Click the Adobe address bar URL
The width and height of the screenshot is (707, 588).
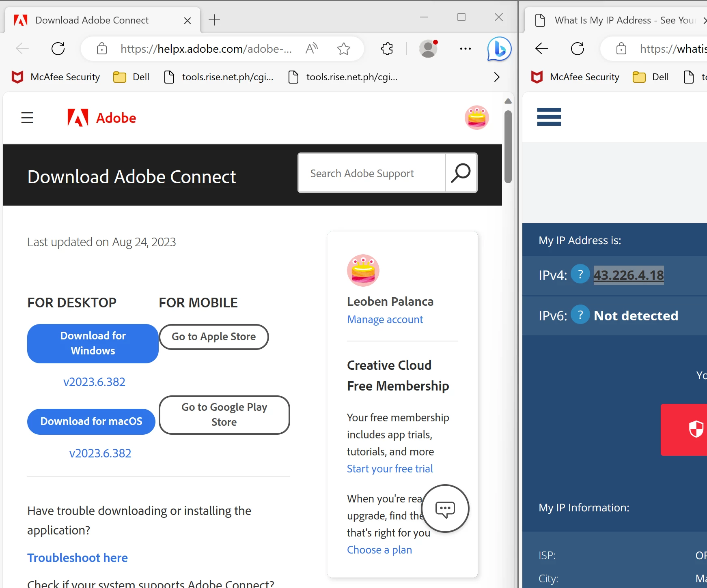206,49
